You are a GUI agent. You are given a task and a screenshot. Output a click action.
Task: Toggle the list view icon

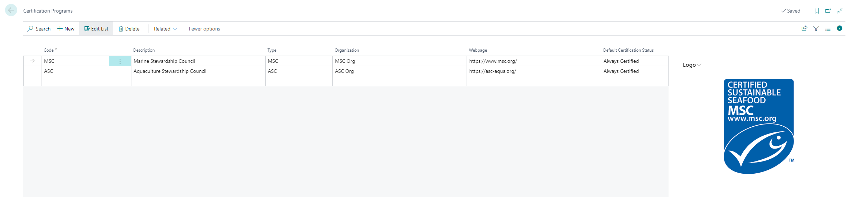point(828,28)
